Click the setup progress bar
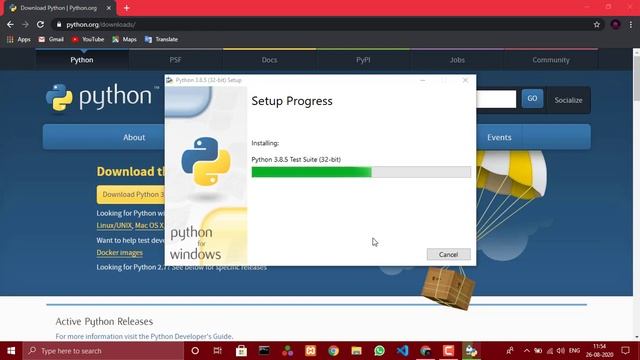 (x=361, y=172)
